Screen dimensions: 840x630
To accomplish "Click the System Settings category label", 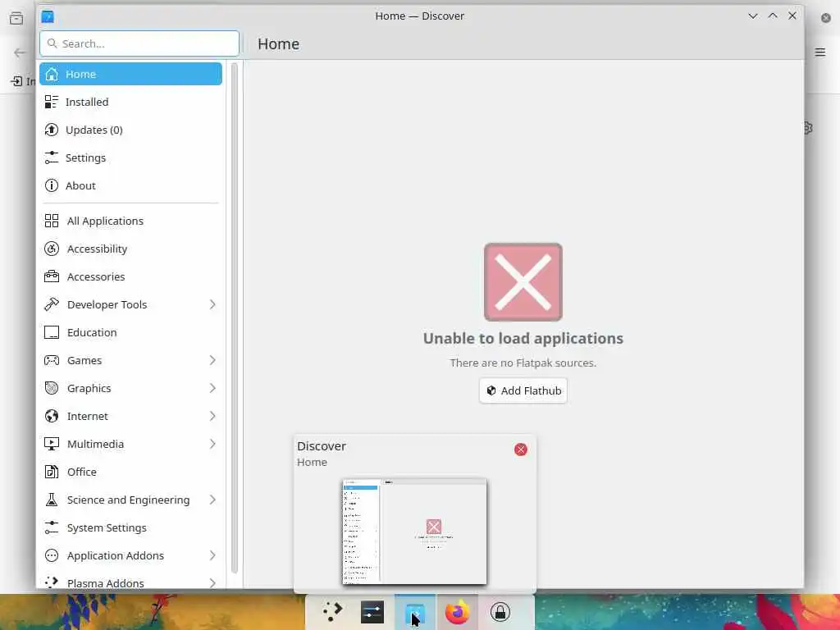I will coord(107,527).
